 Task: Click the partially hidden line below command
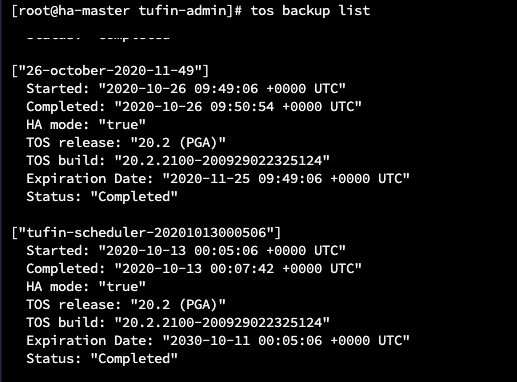tap(98, 37)
